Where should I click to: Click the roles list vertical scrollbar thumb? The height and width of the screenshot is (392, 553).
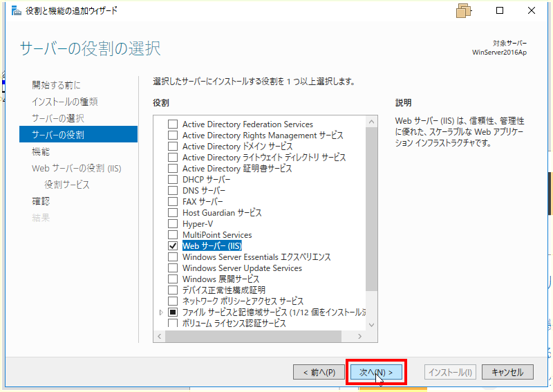coord(371,209)
